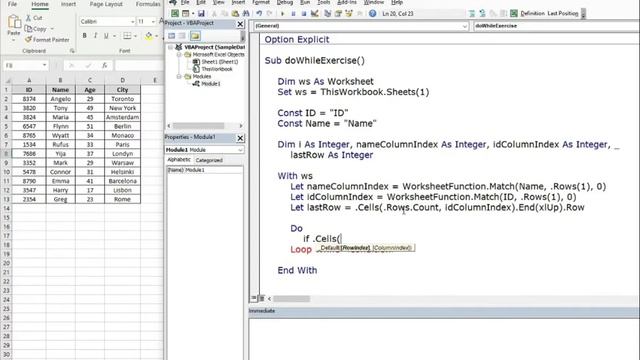Open the VBA editor Tools menu
640x360 pixels.
[323, 2]
